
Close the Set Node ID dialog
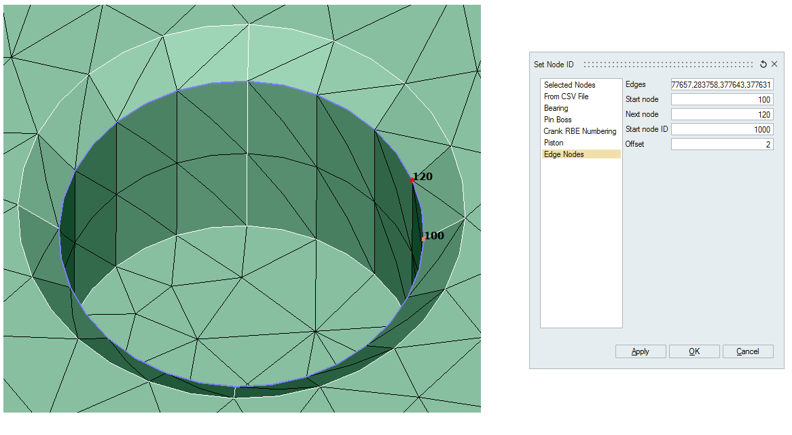coord(775,64)
